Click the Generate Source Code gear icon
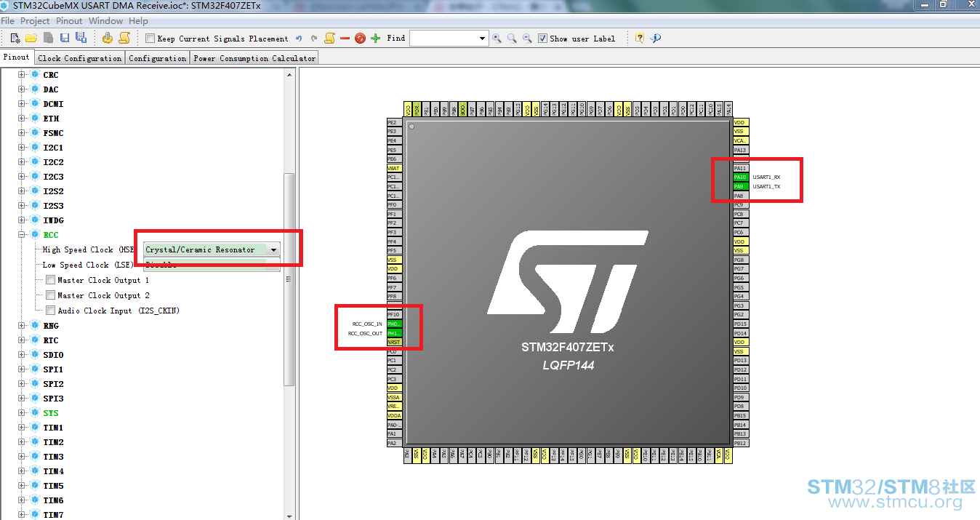980x520 pixels. click(108, 38)
